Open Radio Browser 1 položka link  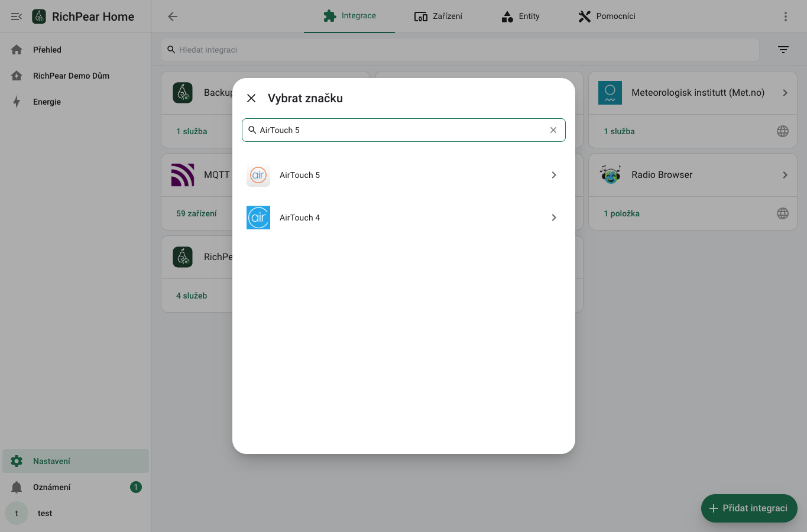point(621,213)
